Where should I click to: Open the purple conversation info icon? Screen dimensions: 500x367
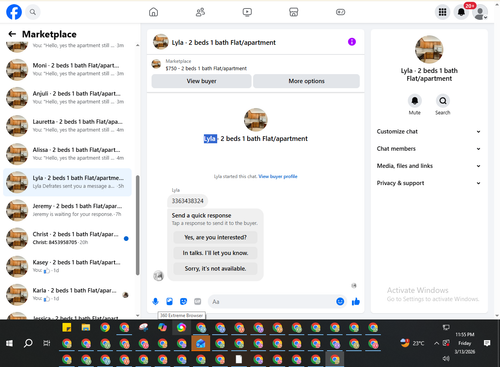(352, 42)
